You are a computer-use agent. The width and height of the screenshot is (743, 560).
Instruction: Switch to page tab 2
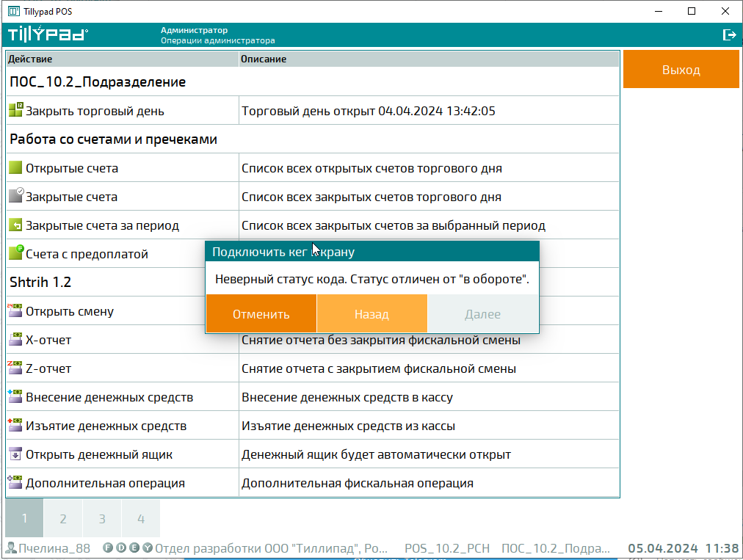[63, 518]
